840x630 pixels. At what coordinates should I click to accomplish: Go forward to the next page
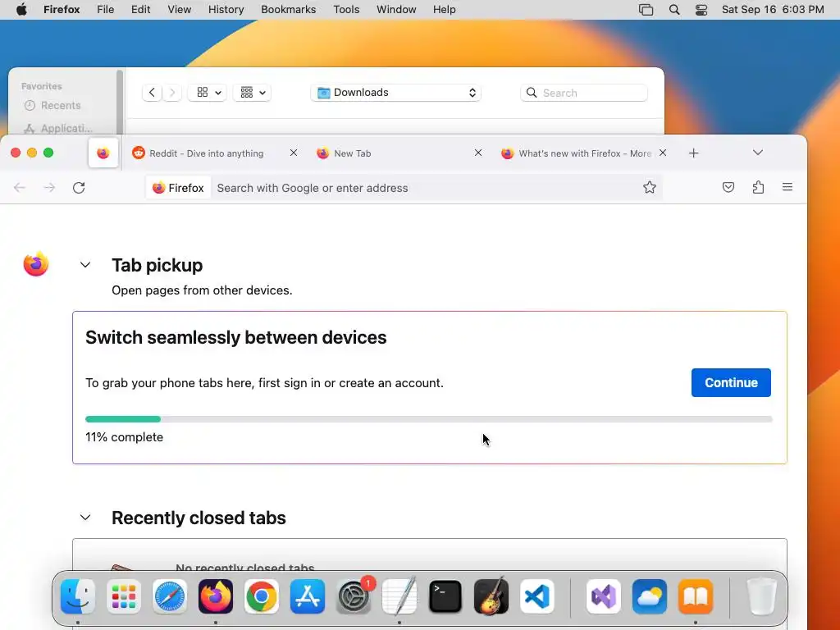[49, 188]
